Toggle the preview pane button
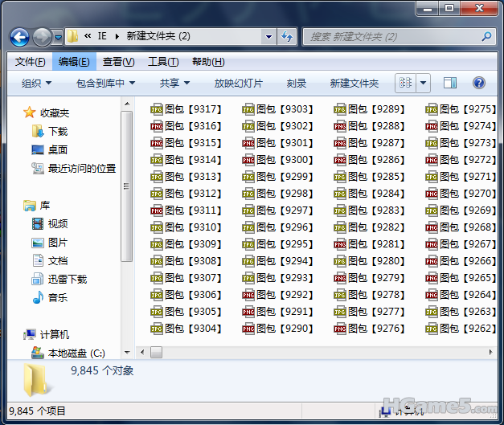 [450, 83]
